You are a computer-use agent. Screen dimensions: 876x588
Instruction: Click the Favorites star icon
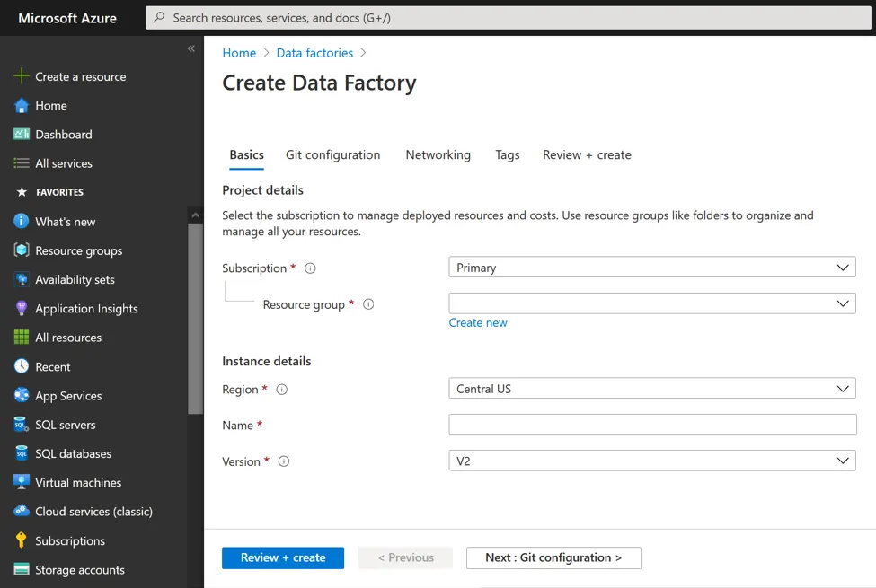point(22,192)
